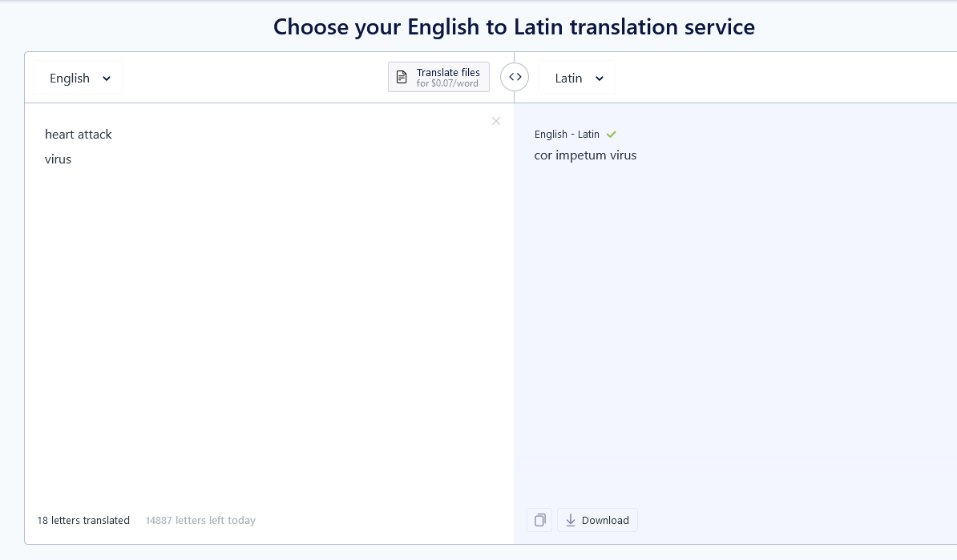Click the green checkmark beside English - Latin
Screen dimensions: 957x560
(611, 135)
